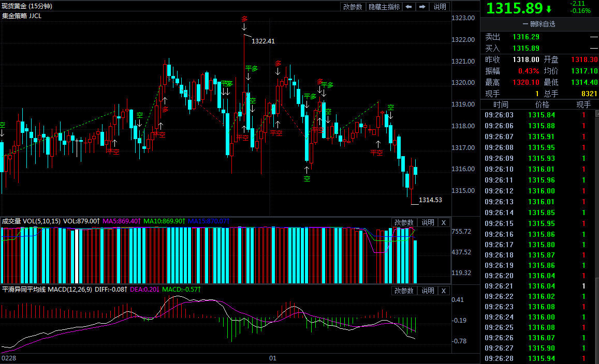This screenshot has width=599, height=364.
Task: Select the 09:26:21 trade row
Action: point(538,286)
